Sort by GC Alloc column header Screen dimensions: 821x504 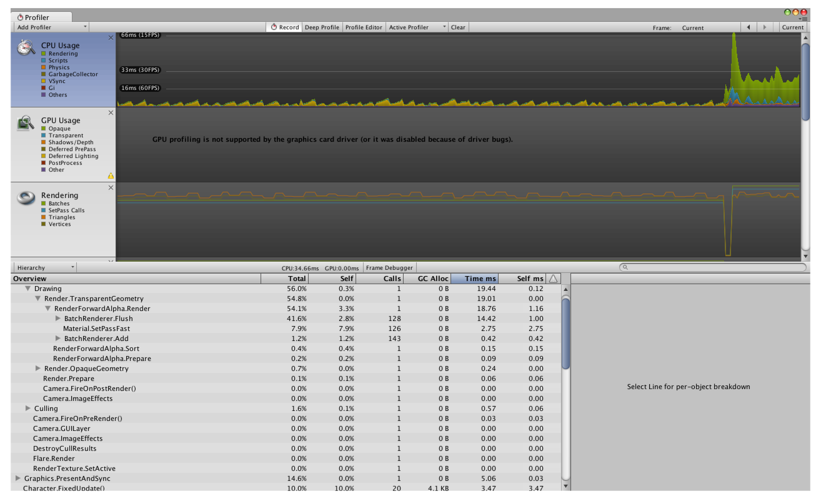coord(427,278)
